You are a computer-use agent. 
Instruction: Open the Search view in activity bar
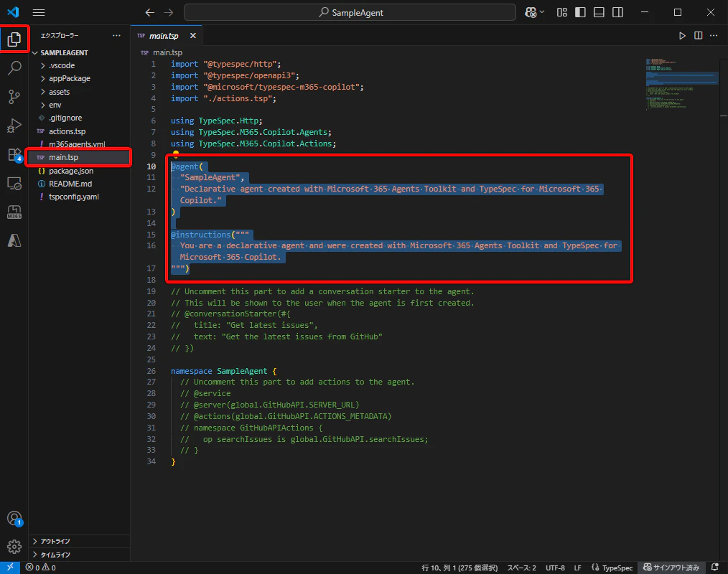(x=14, y=67)
